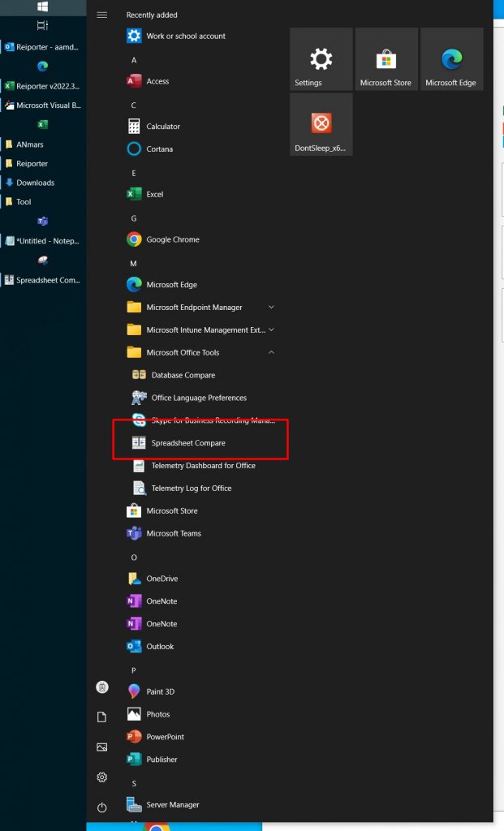Viewport: 504px width, 831px height.
Task: Open Office Language Preferences
Action: pos(198,398)
